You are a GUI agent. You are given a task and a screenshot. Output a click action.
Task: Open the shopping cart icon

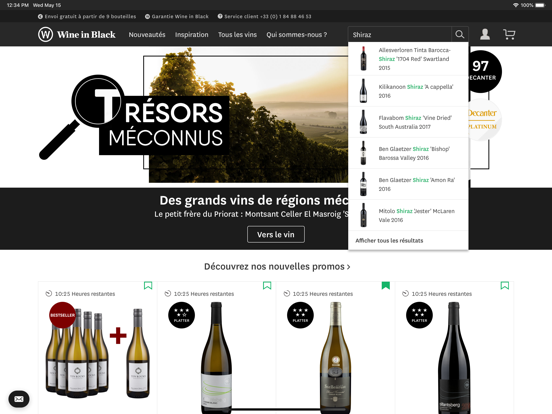point(509,34)
